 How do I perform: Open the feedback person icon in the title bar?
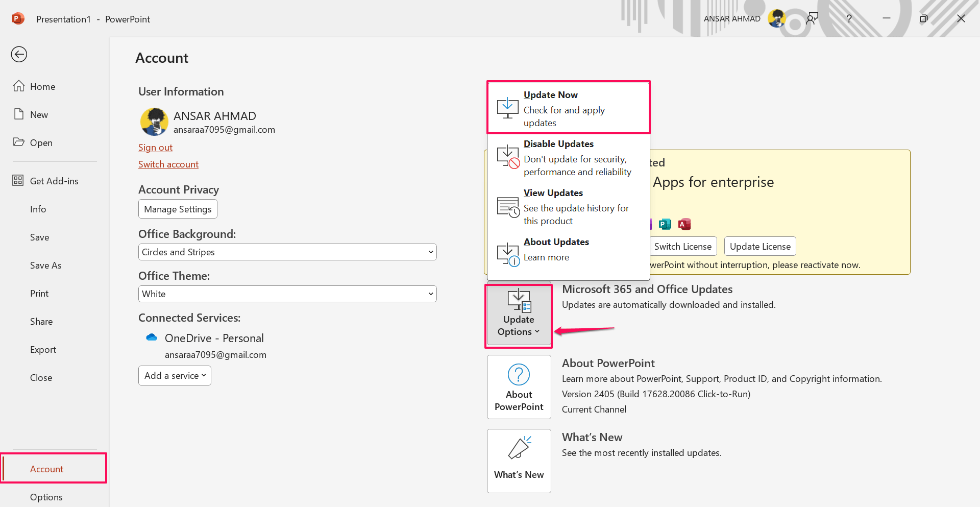(x=812, y=18)
